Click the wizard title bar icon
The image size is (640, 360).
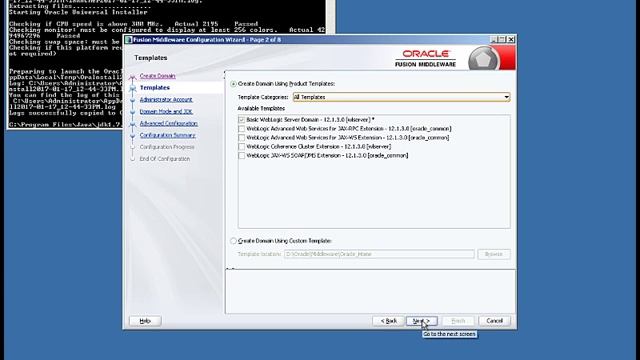(129, 40)
